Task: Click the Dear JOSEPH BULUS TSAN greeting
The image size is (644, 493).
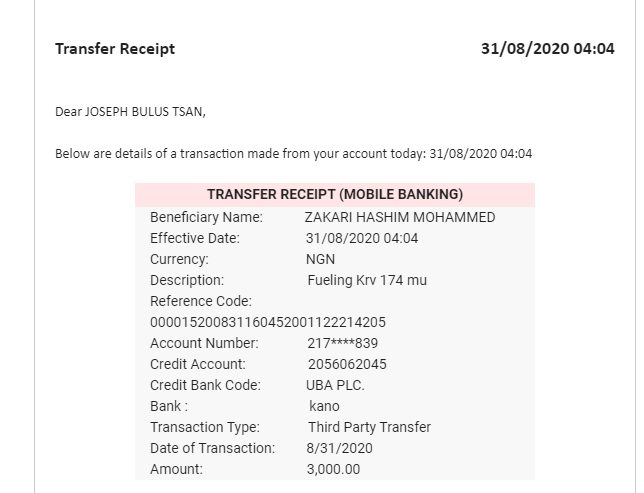Action: coord(131,112)
